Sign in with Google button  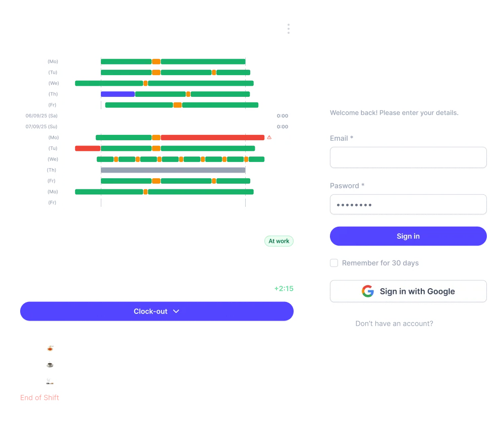pyautogui.click(x=408, y=291)
